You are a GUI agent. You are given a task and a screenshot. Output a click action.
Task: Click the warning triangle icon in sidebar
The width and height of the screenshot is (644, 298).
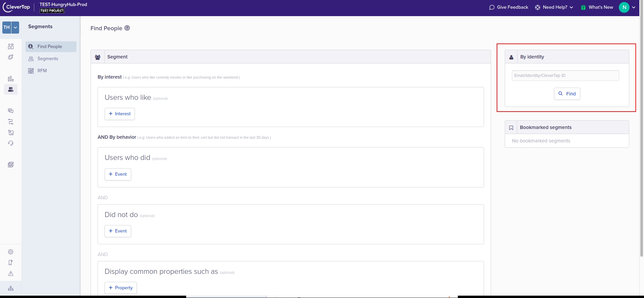pos(11,273)
